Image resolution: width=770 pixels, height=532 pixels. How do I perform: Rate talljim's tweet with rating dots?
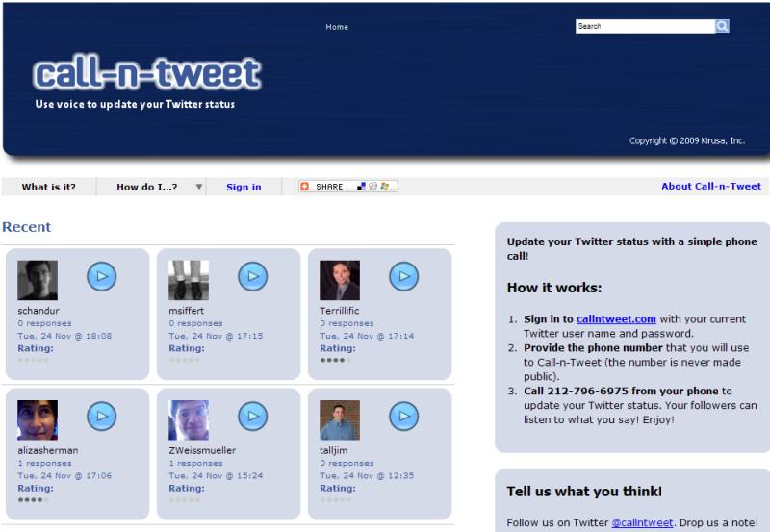click(x=336, y=500)
